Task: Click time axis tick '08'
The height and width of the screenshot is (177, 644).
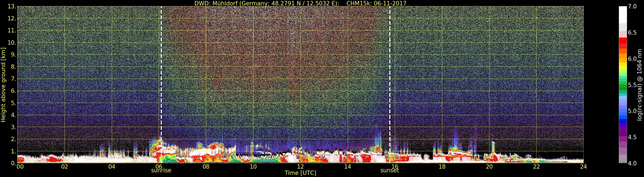Action: (206, 166)
